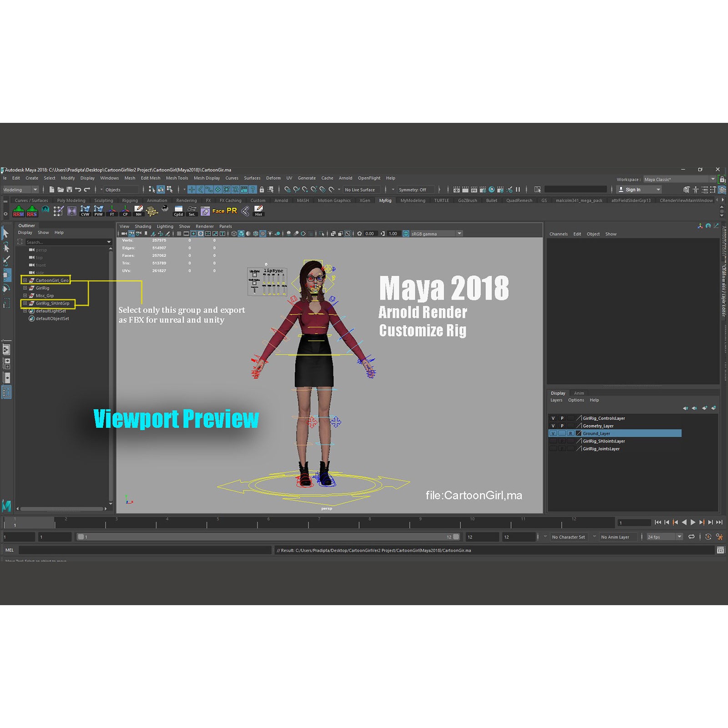This screenshot has width=728, height=728.
Task: Open the Sign In dropdown
Action: (x=639, y=190)
